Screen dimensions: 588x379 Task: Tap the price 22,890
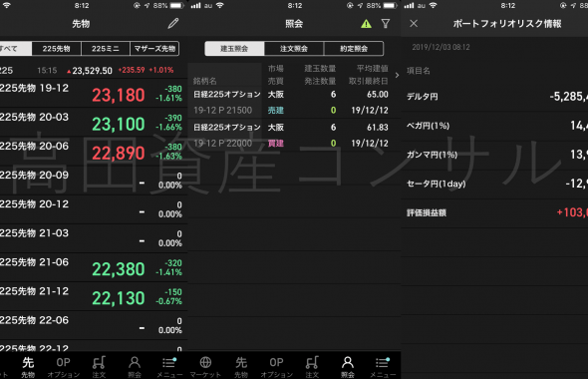tap(119, 154)
